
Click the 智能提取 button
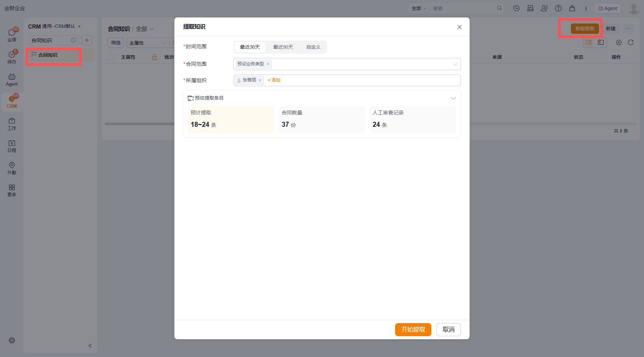click(585, 29)
